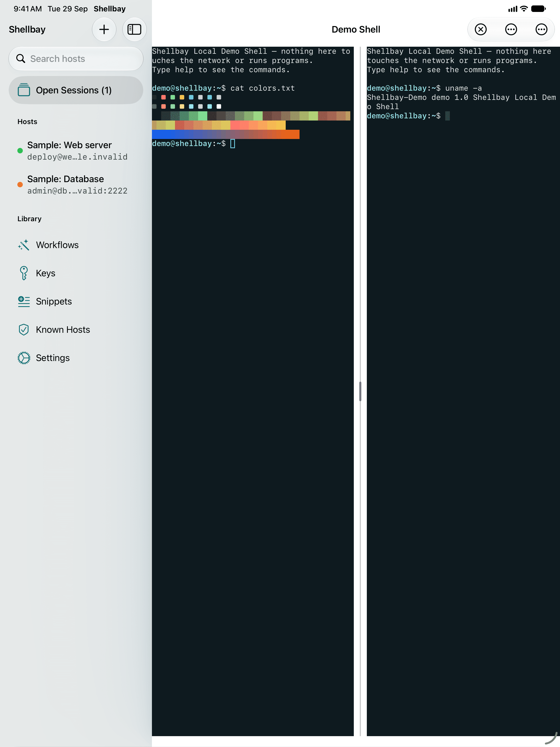Open Snippets in Library
The height and width of the screenshot is (747, 560).
click(76, 301)
